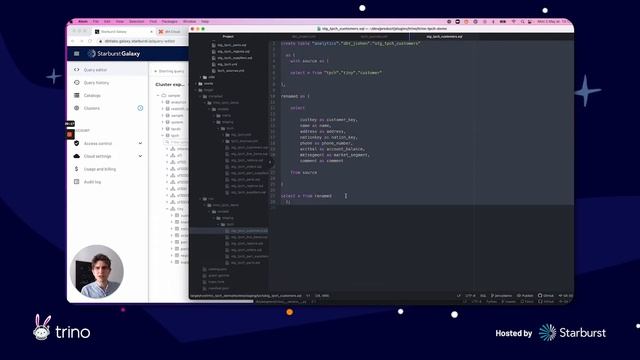Click the battery icon in menu bar
640x360 pixels.
503,21
